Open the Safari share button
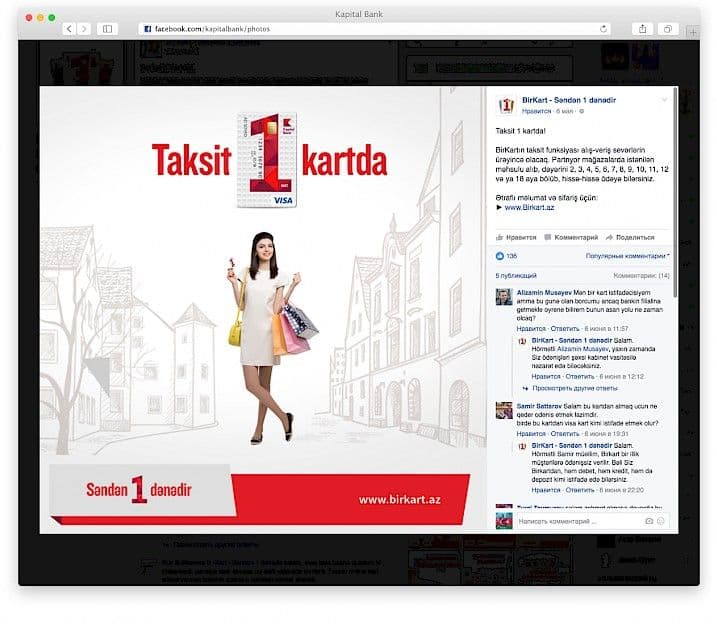717x624 pixels. [642, 29]
